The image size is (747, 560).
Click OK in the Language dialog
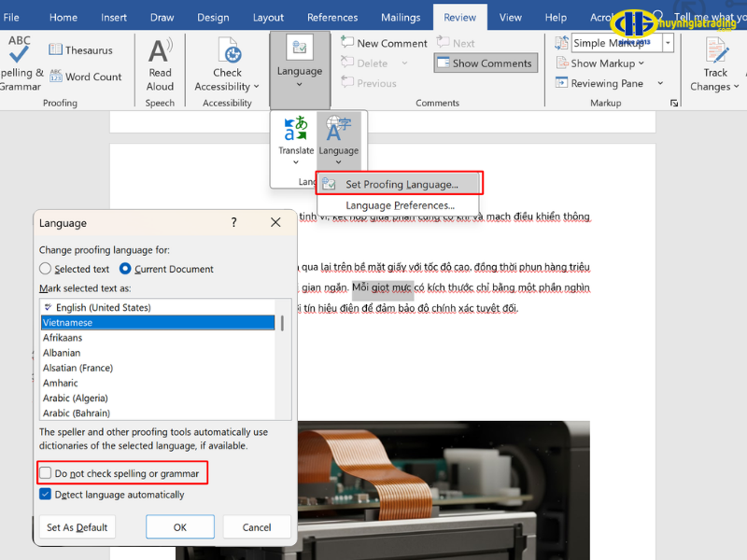(180, 527)
